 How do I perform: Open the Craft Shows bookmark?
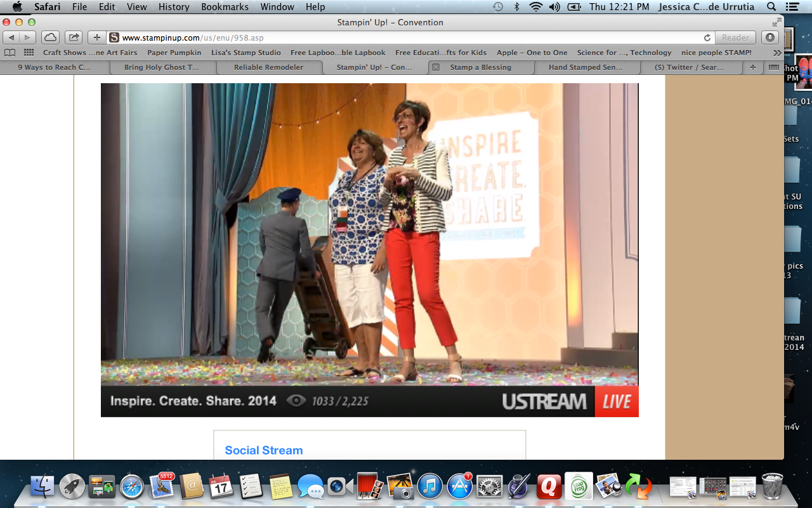coord(90,53)
